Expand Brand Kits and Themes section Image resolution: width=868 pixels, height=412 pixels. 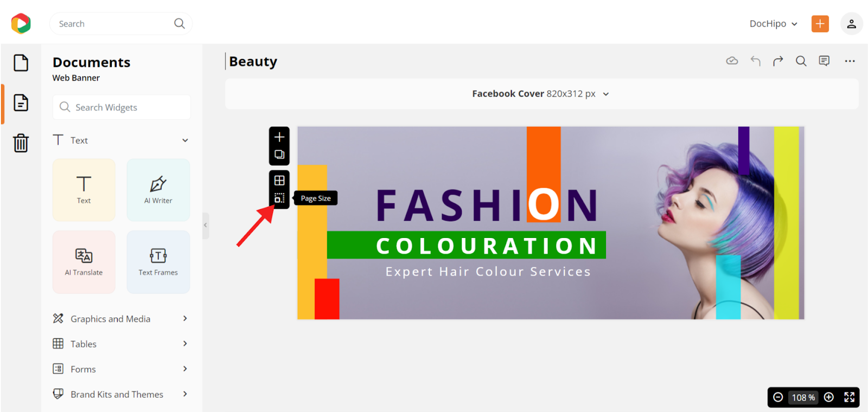tap(121, 394)
